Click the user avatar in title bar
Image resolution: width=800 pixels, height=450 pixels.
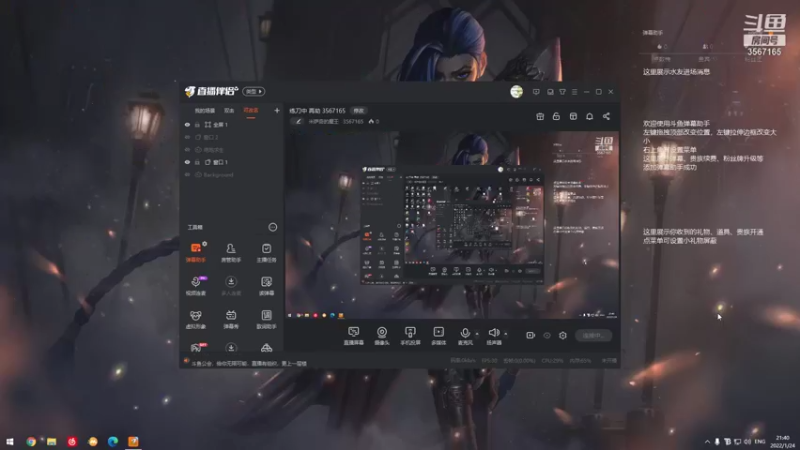pos(516,92)
